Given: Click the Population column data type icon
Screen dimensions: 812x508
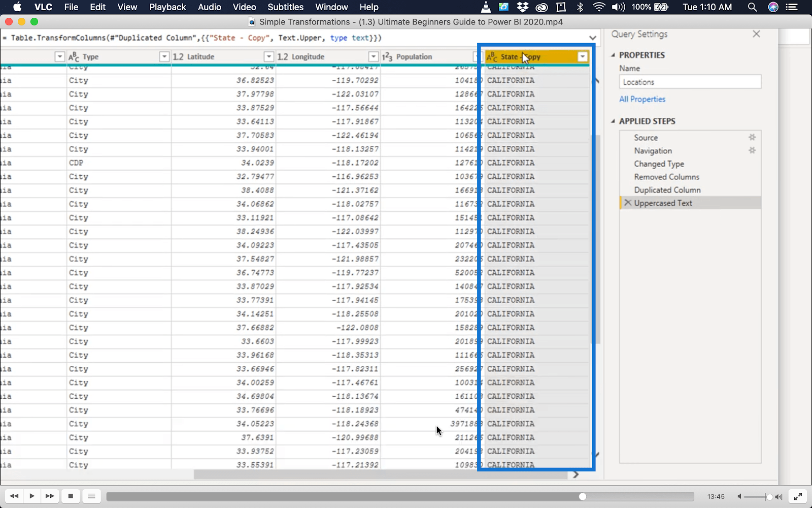Looking at the screenshot, I should coord(388,57).
